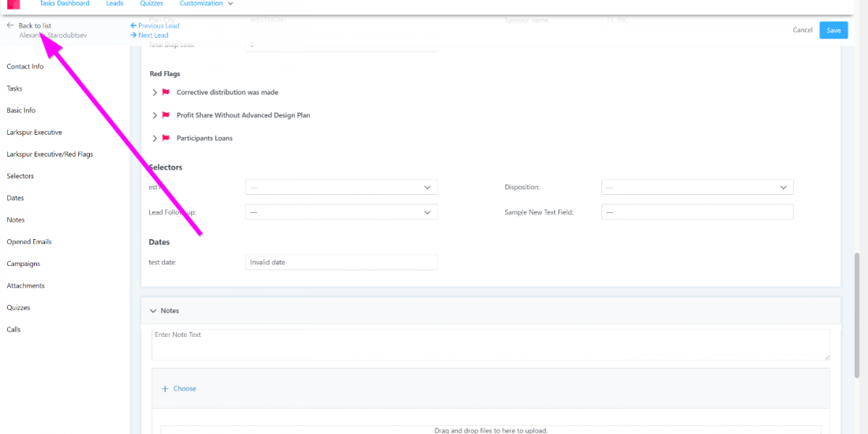Open the Customization menu
Image resolution: width=868 pixels, height=434 pixels.
pos(206,4)
